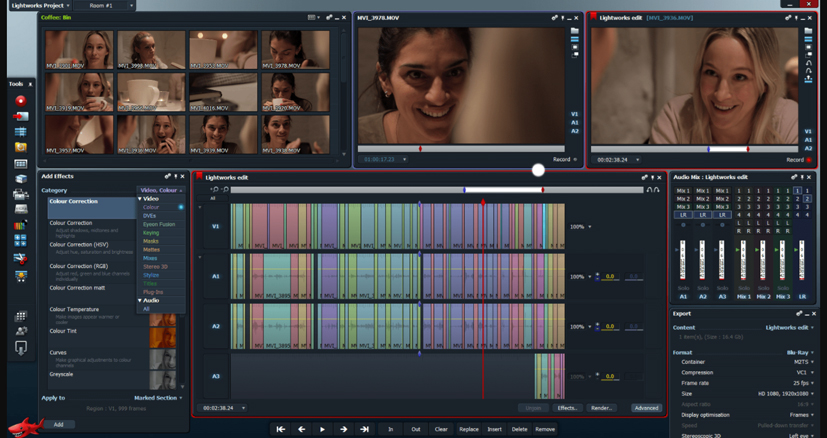Image resolution: width=827 pixels, height=438 pixels.
Task: Select the MVI_3978.MOV clip thumbnail in bin
Action: pos(295,50)
